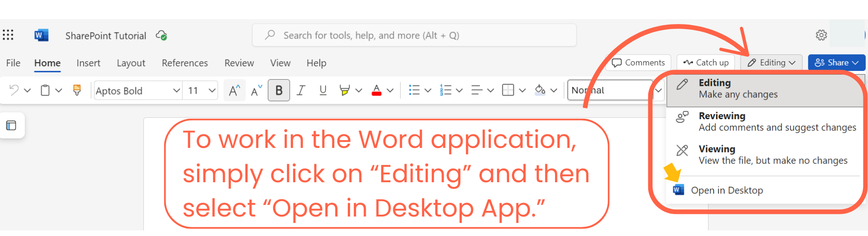The width and height of the screenshot is (868, 236).
Task: Expand the Aptos Bold font name dropdown
Action: pos(176,90)
